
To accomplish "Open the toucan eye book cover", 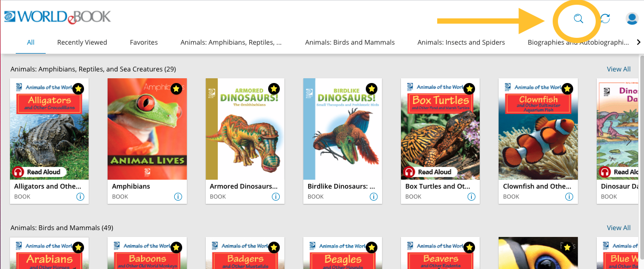I will (537, 253).
